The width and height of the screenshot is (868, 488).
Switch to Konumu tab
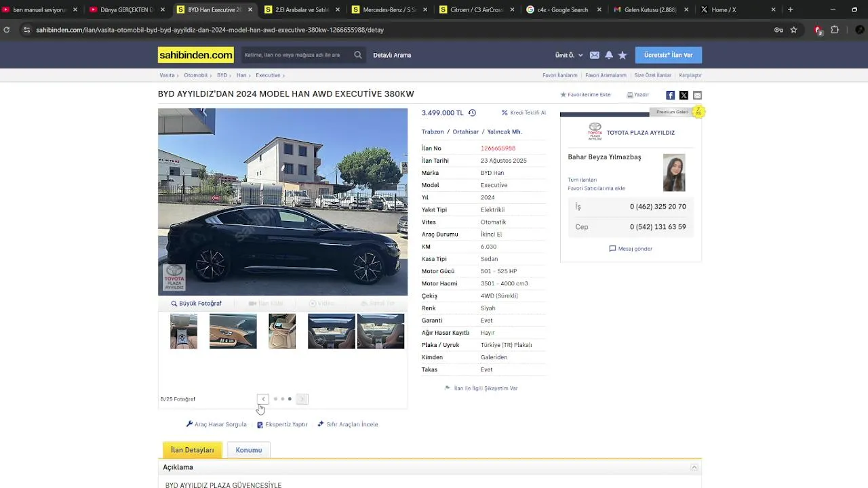coord(249,450)
